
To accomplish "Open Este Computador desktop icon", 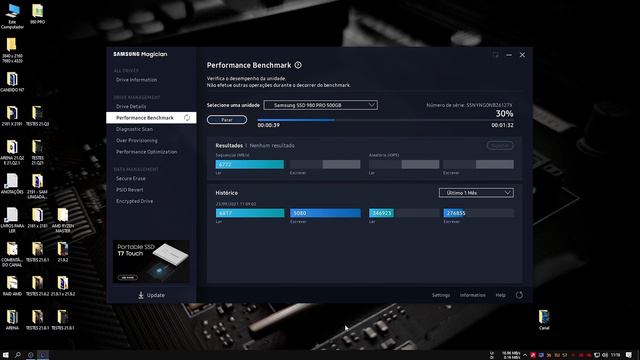I will (12, 16).
